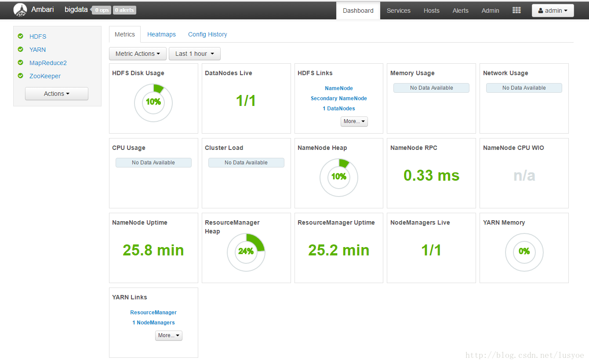
Task: Click the Ambari brand text
Action: coord(43,9)
